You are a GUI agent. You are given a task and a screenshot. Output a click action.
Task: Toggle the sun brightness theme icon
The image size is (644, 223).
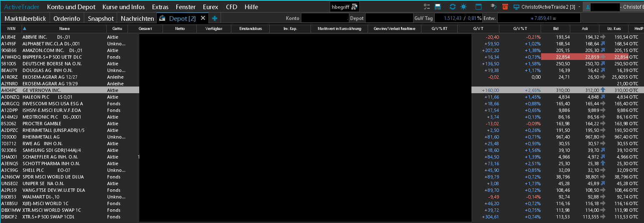[464, 7]
